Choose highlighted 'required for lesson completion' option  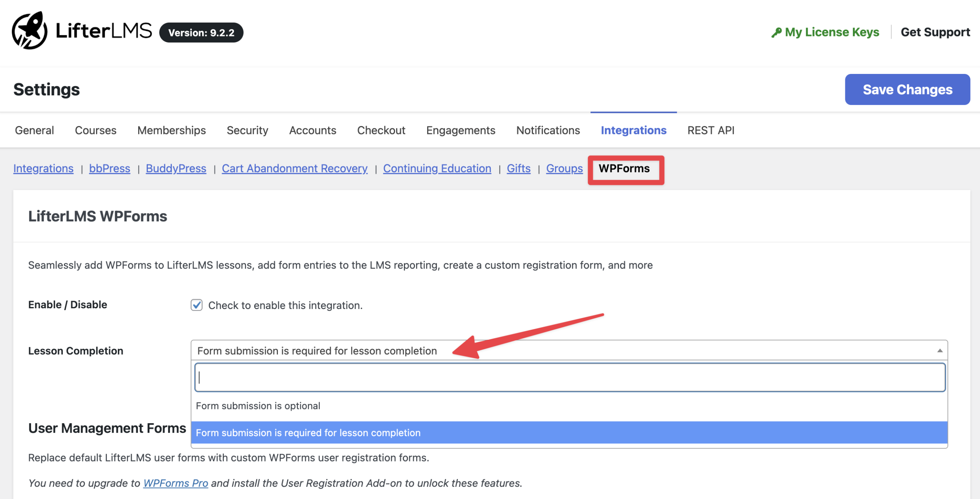tap(569, 433)
